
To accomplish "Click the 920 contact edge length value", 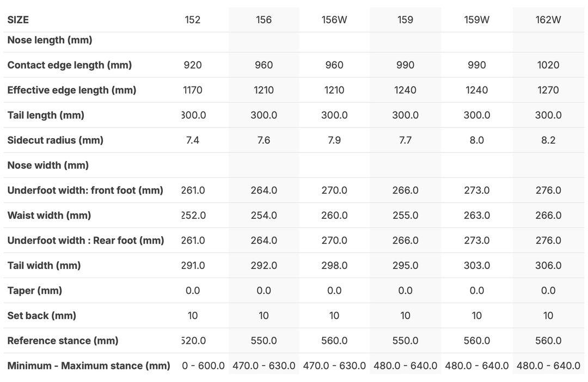I will (x=193, y=65).
